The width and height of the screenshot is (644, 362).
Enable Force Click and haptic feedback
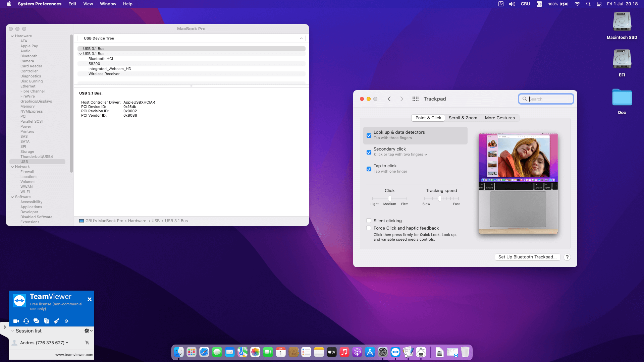point(369,228)
